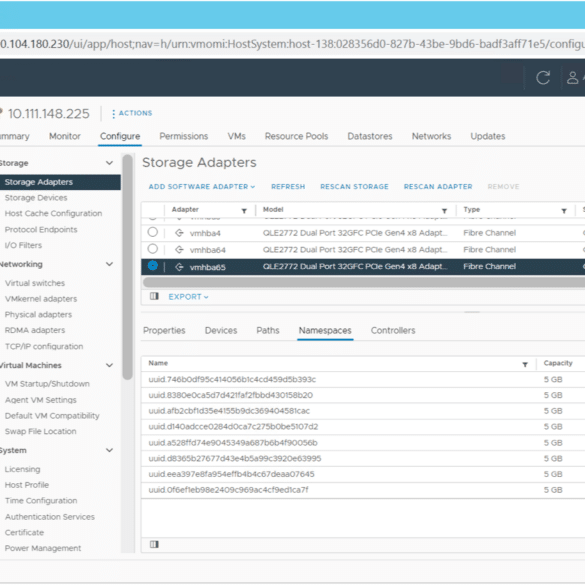Collapse the Networking section chevron
This screenshot has height=585, width=585.
109,264
